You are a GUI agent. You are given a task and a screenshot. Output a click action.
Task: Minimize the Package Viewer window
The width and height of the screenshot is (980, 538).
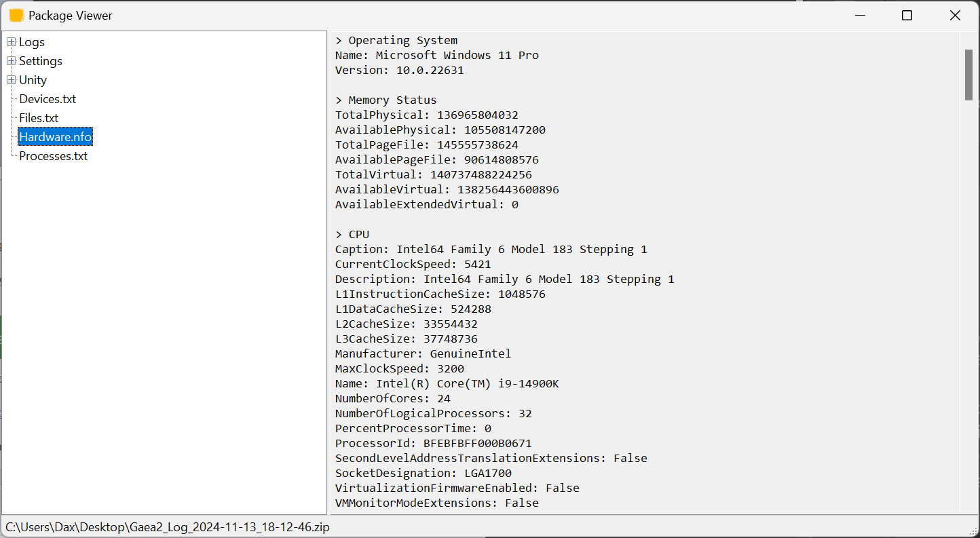(860, 16)
